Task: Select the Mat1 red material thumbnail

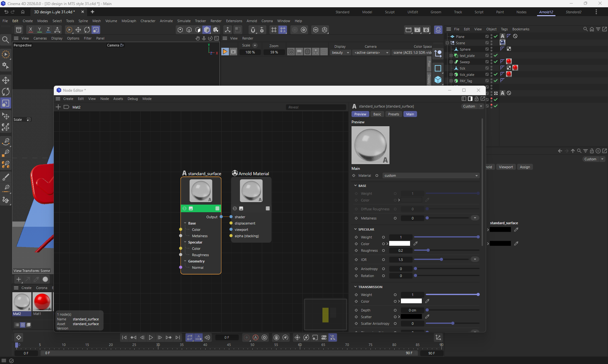Action: tap(42, 301)
